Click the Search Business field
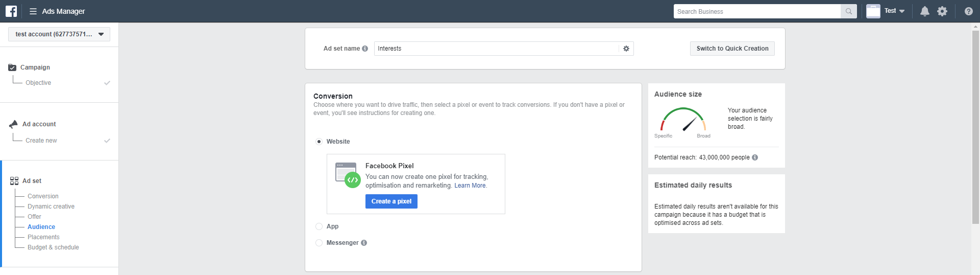The width and height of the screenshot is (980, 275). pos(757,11)
